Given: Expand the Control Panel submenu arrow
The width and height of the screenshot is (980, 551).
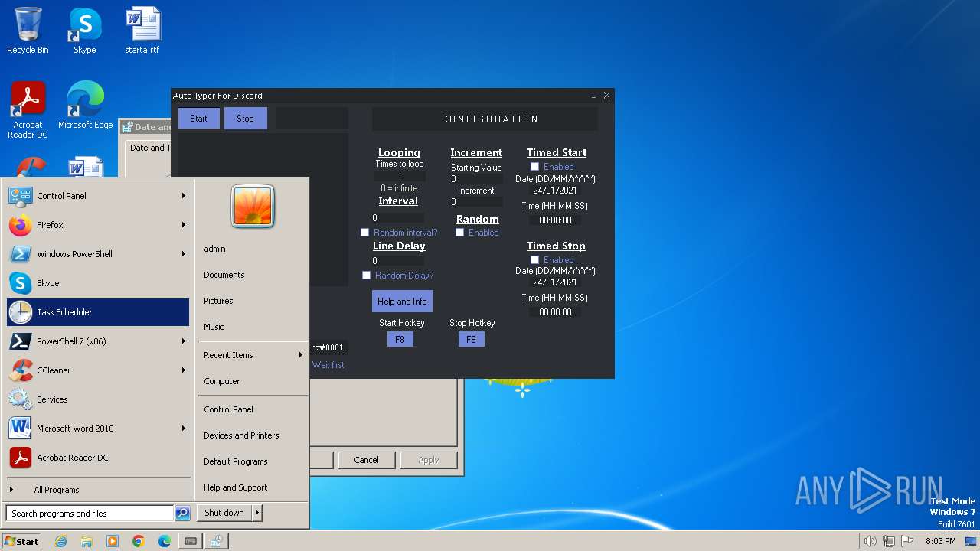Looking at the screenshot, I should pos(184,196).
